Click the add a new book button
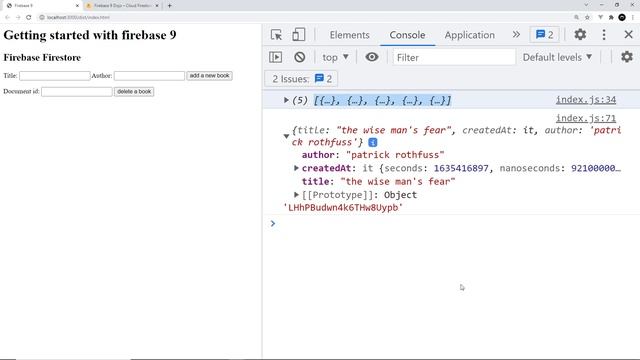The height and width of the screenshot is (360, 640). [x=209, y=76]
